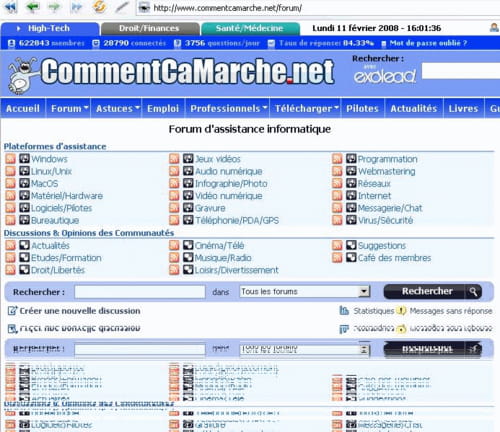
Task: Open the Forum dropdown menu
Action: 69,108
